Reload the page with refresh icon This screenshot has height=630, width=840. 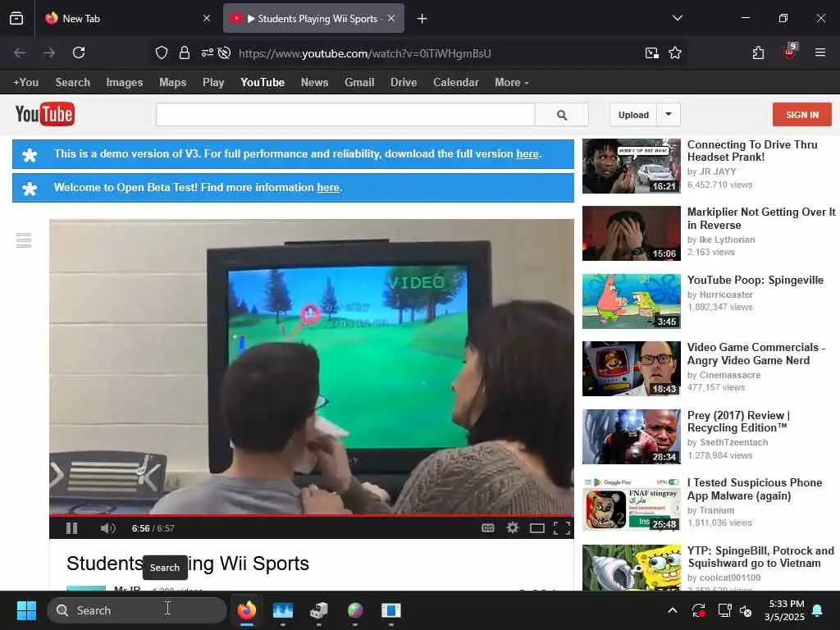point(79,53)
